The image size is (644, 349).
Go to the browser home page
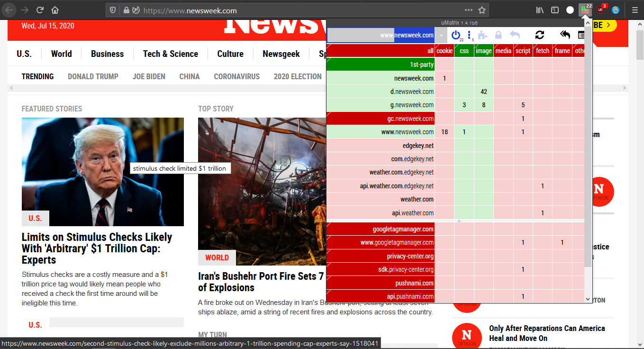pyautogui.click(x=55, y=10)
